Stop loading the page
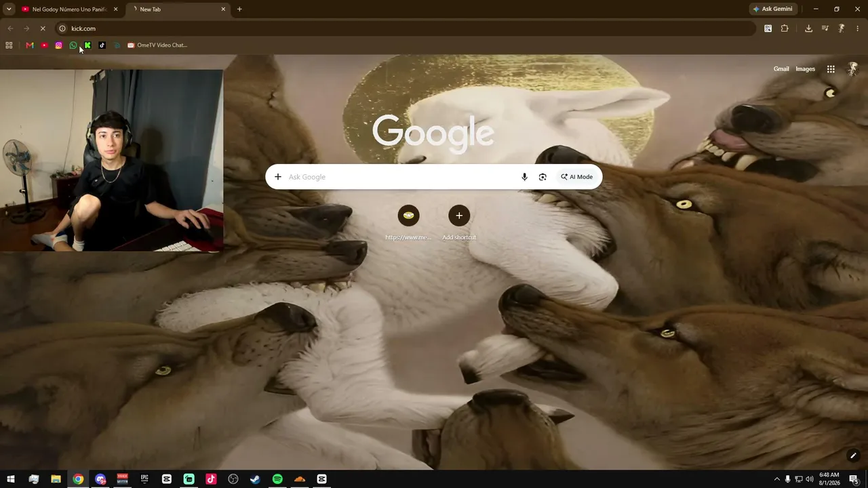The width and height of the screenshot is (868, 488). click(42, 28)
